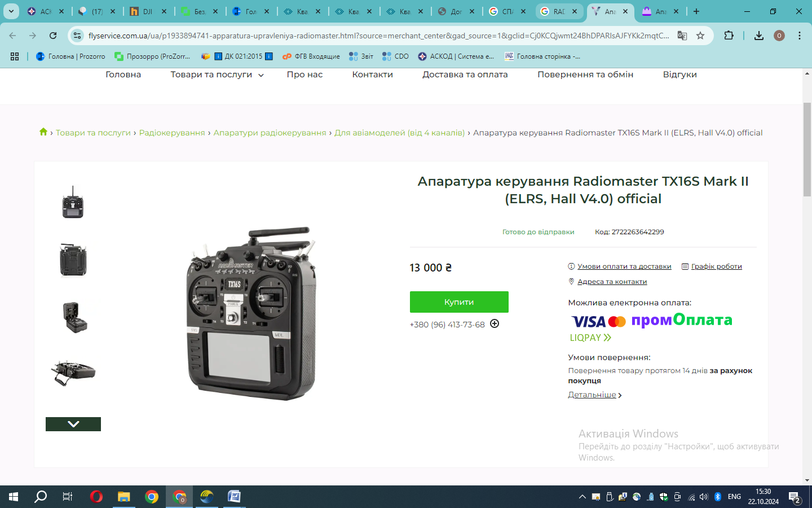Open a new browser tab with plus
The height and width of the screenshot is (508, 812).
[696, 11]
